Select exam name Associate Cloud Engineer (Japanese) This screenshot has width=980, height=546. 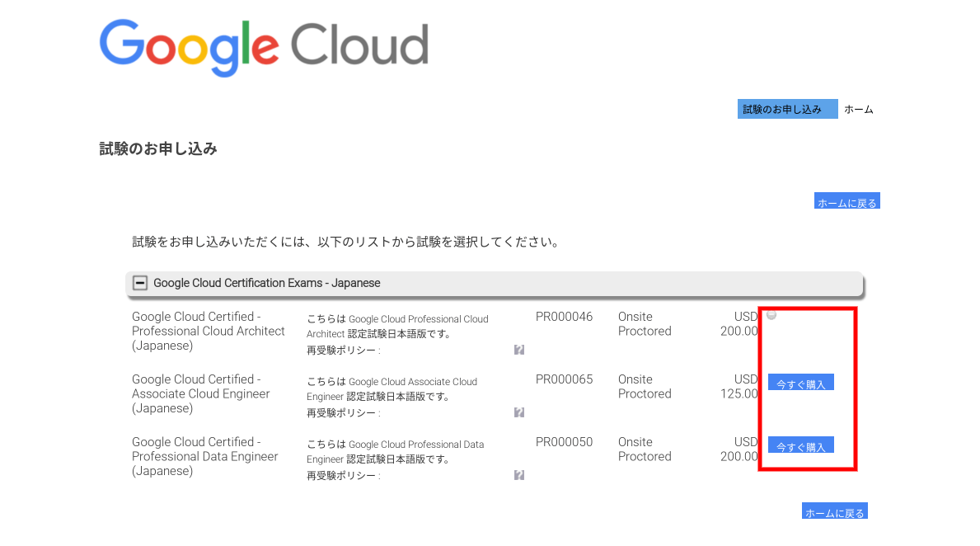click(200, 393)
